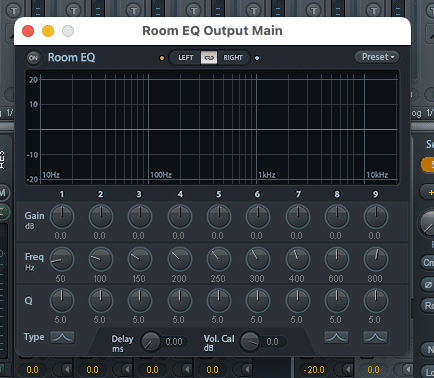Click the band 6 Q knob
The width and height of the screenshot is (434, 378).
click(258, 300)
